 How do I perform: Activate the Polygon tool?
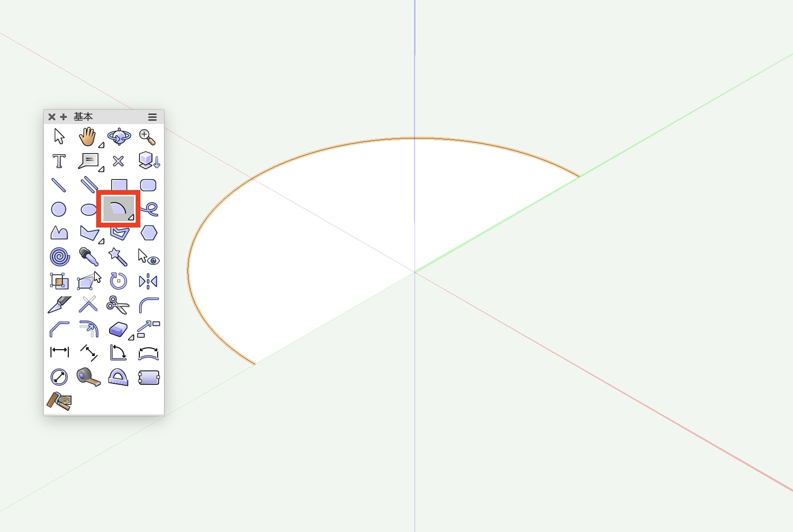(x=90, y=233)
